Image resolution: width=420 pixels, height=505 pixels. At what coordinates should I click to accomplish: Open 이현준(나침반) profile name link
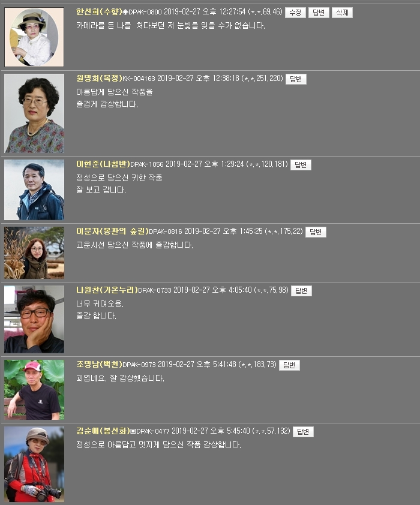pyautogui.click(x=103, y=164)
